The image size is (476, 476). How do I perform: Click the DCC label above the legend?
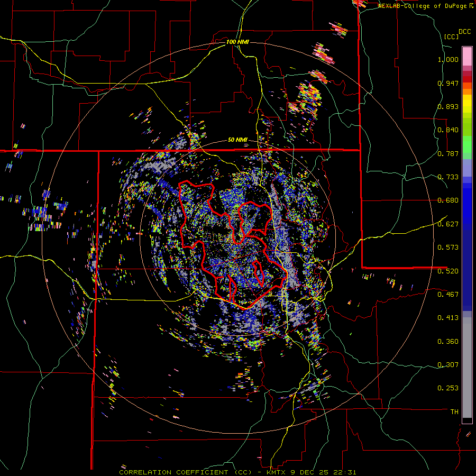point(464,32)
